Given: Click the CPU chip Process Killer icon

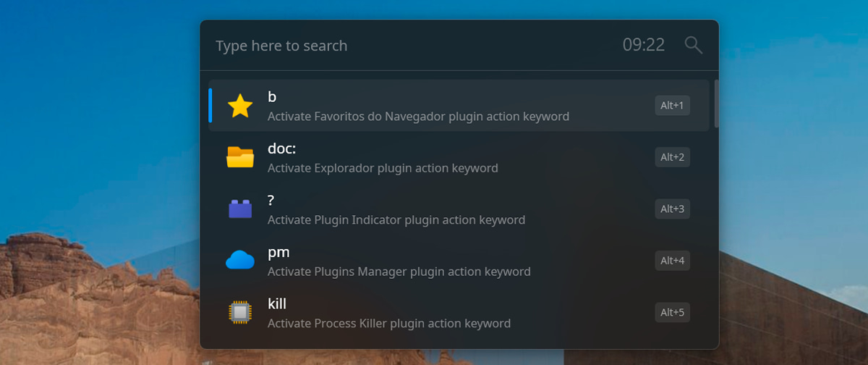Looking at the screenshot, I should [x=240, y=312].
